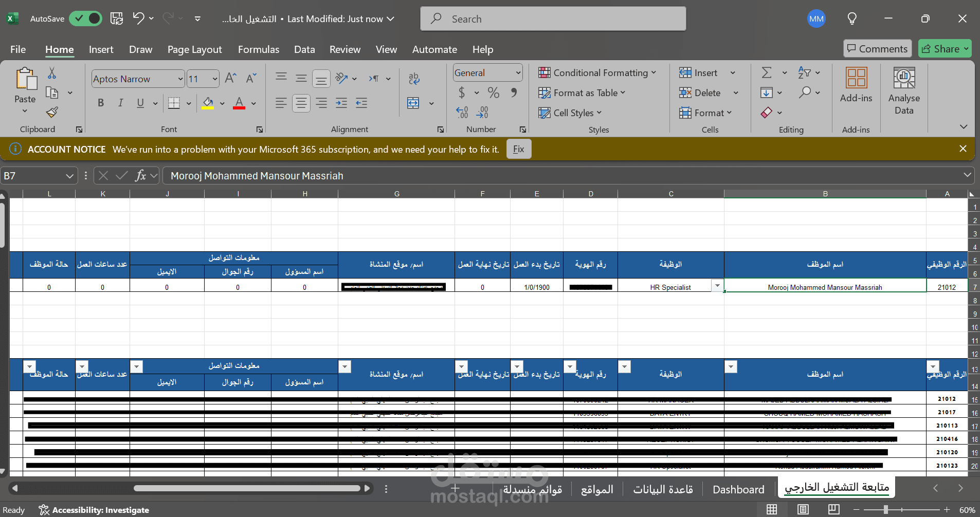The width and height of the screenshot is (980, 517).
Task: Expand the font name dropdown
Action: click(180, 79)
